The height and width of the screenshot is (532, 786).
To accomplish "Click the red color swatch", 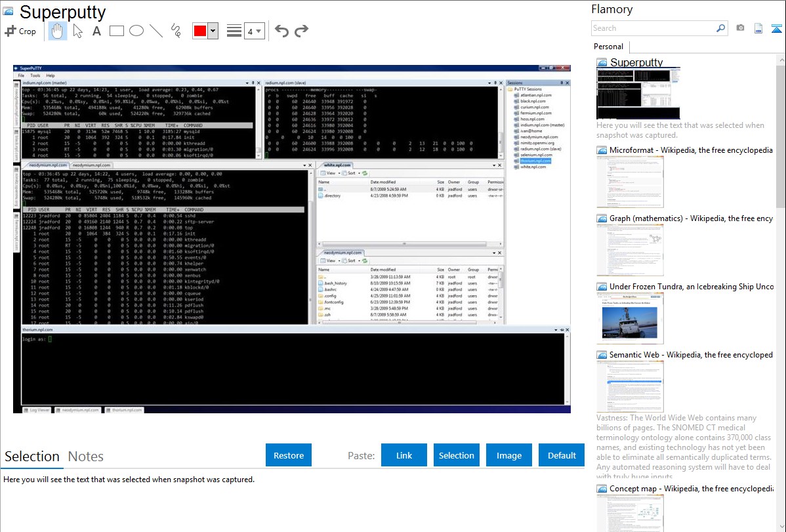I will coord(200,31).
